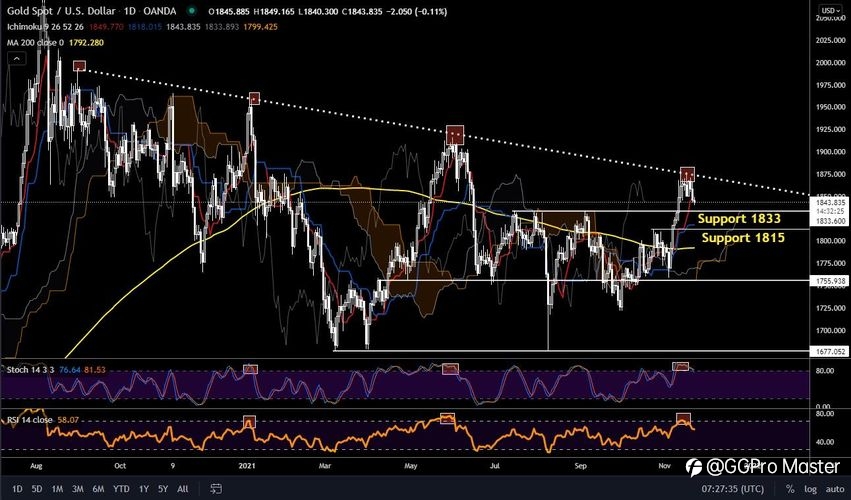Select the RSI 14 close legend
851x500 pixels.
pos(30,420)
